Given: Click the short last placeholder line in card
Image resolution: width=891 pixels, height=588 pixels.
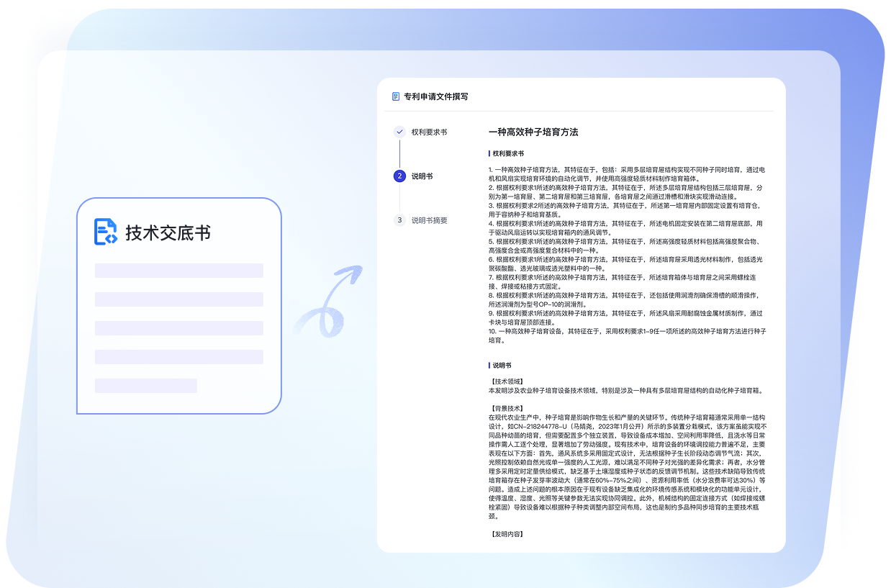Looking at the screenshot, I should pyautogui.click(x=145, y=386).
